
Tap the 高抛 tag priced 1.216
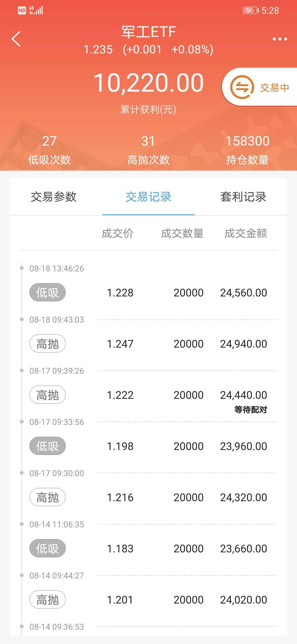48,497
